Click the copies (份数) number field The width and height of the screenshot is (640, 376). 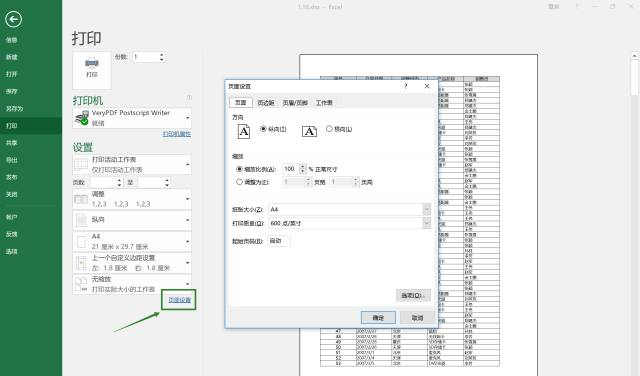point(145,57)
